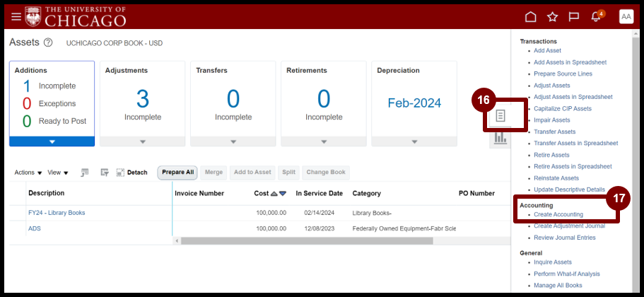
Task: Open Transfer Assets in Spreadsheet link
Action: [576, 143]
